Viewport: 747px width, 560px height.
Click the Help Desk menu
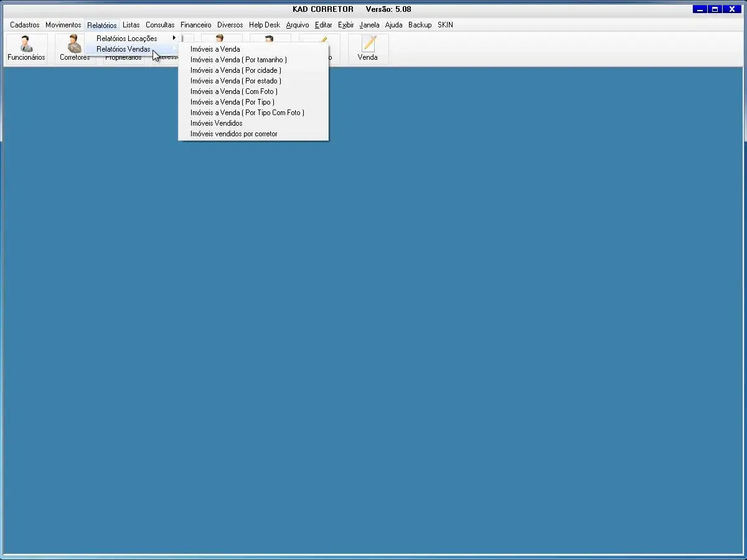[x=265, y=25]
